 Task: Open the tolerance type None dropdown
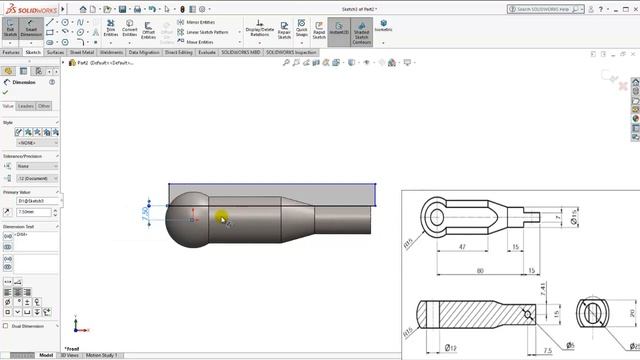click(37, 166)
